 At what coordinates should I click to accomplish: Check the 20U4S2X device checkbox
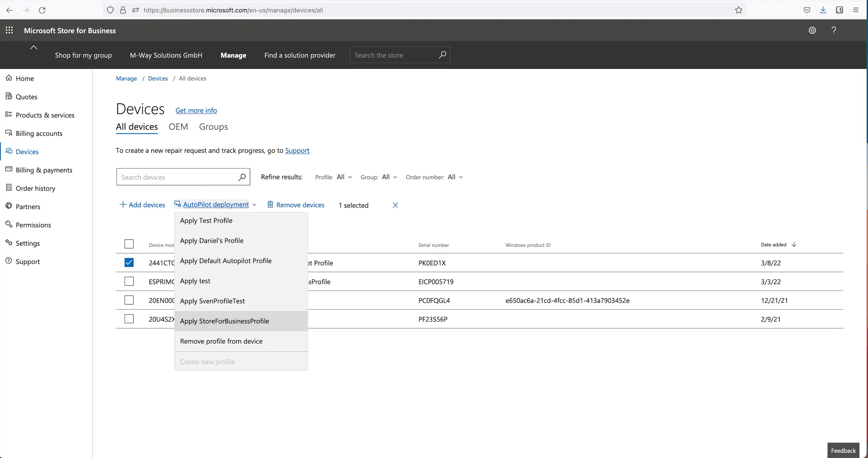[x=129, y=319]
